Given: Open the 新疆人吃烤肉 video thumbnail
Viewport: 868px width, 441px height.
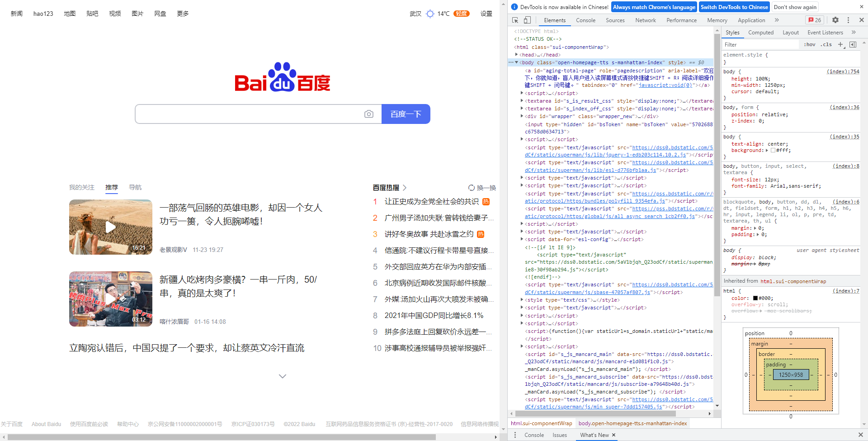Looking at the screenshot, I should pos(111,299).
